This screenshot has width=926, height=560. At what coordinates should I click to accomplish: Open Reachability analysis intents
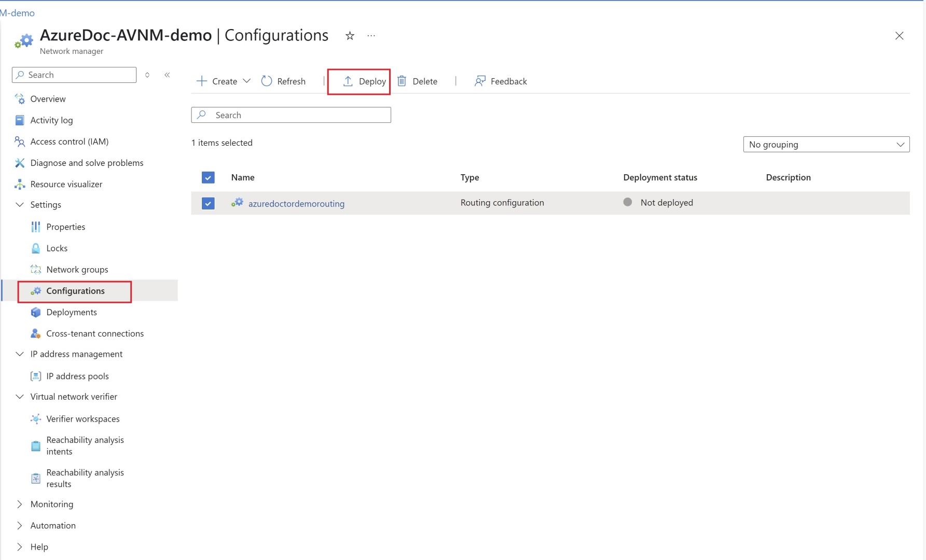85,445
